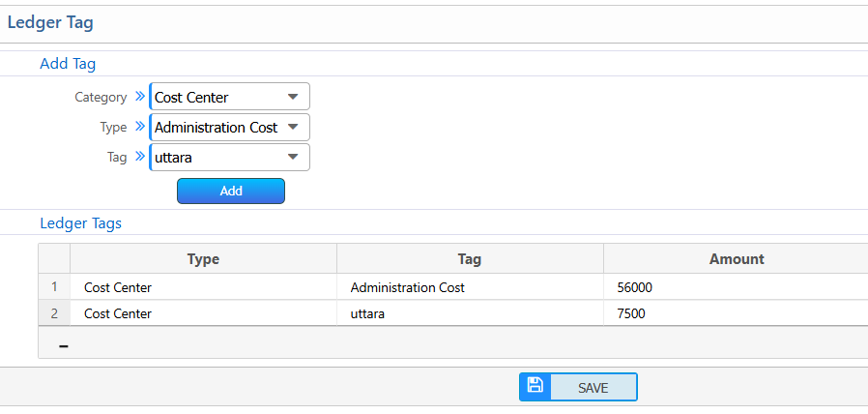This screenshot has height=414, width=868.
Task: Click the floppy disk icon on Save
Action: tap(535, 386)
